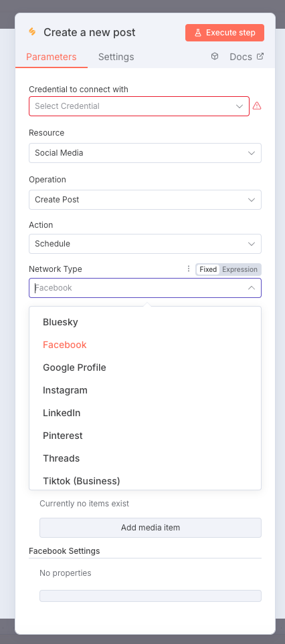Collapse Network Type list with chevron

[x=252, y=288]
